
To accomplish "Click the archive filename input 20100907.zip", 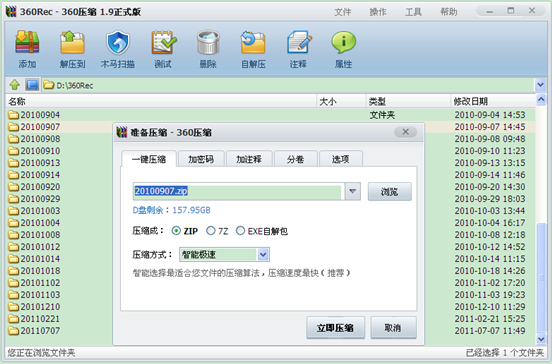I will tap(238, 191).
